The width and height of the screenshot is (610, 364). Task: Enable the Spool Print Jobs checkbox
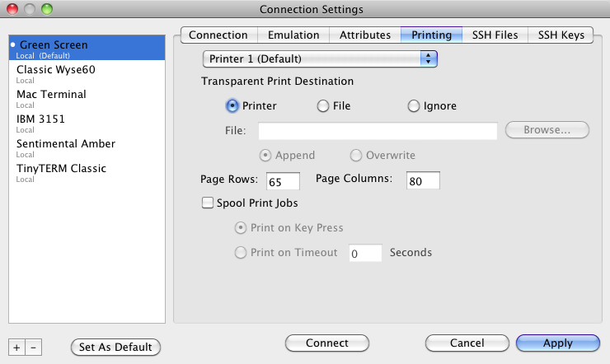pos(208,203)
